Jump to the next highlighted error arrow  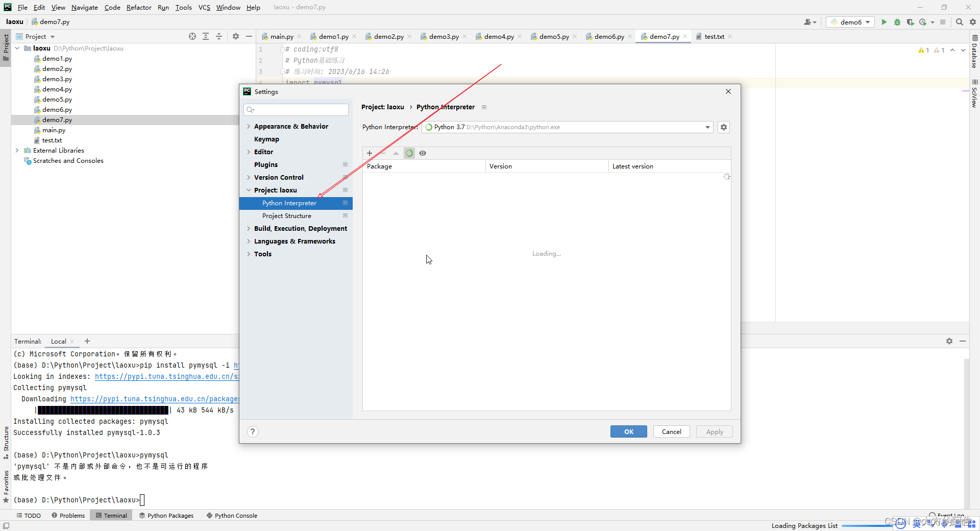click(x=963, y=50)
